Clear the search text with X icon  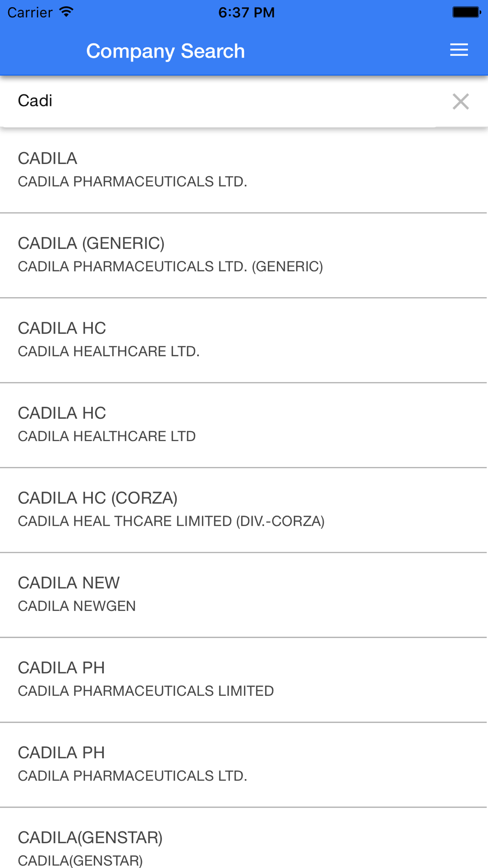click(x=460, y=102)
